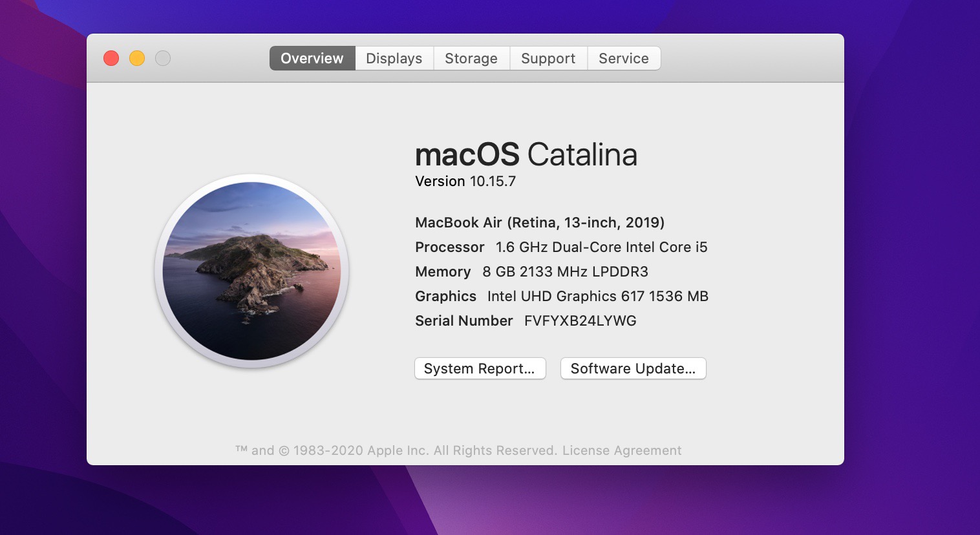Switch to the Overview tab

pos(312,58)
